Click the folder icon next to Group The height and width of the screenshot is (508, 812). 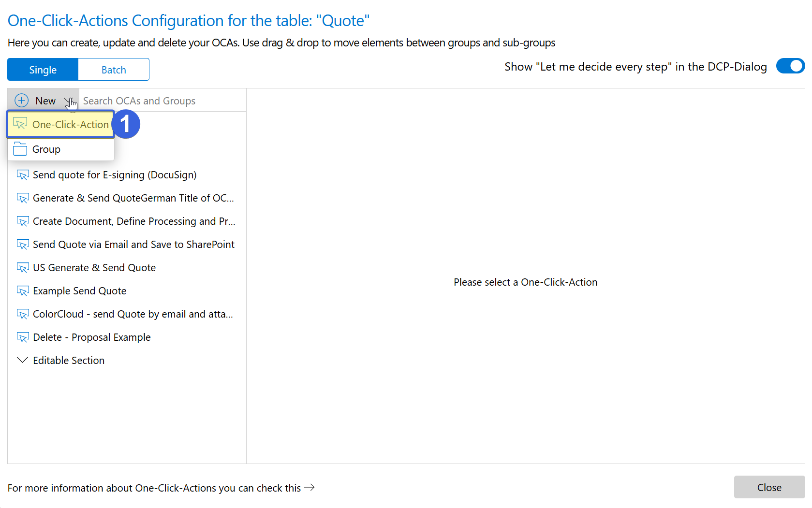(20, 149)
